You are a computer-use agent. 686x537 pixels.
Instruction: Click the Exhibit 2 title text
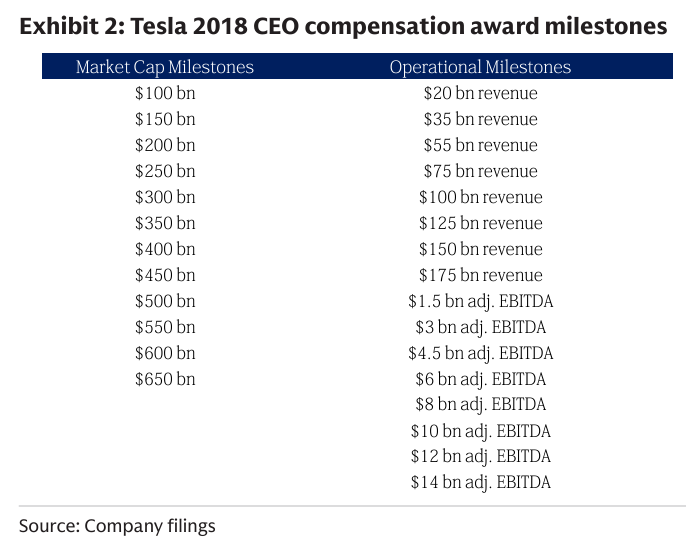point(343,27)
